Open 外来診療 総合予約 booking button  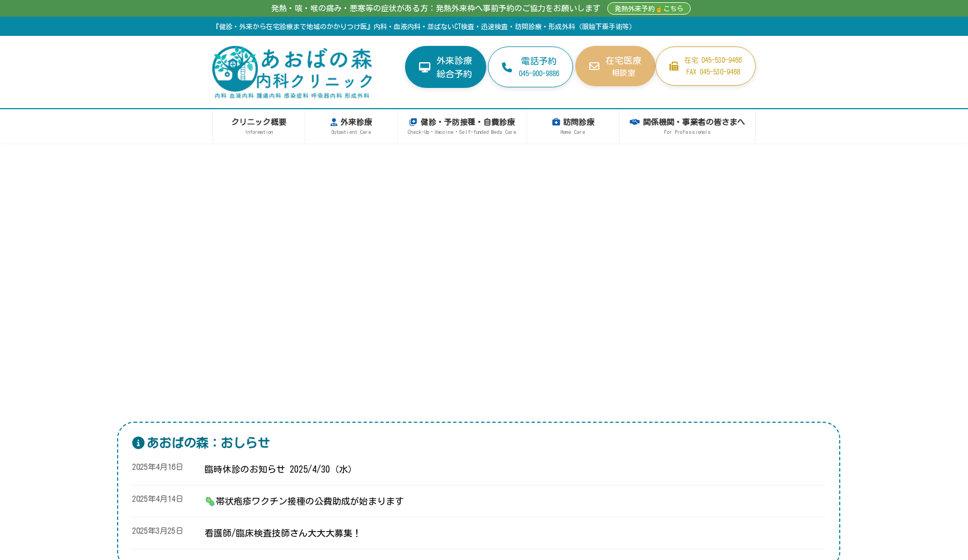click(x=445, y=67)
